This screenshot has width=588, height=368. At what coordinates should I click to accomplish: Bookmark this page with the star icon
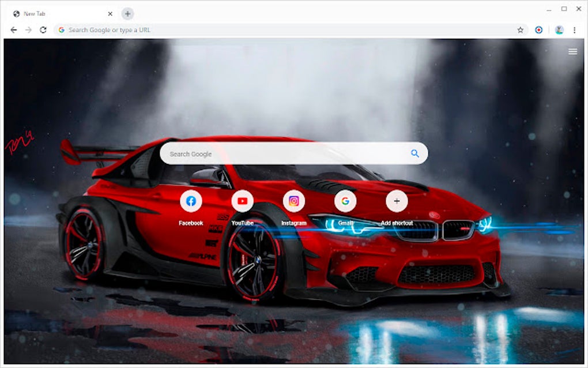pyautogui.click(x=520, y=30)
